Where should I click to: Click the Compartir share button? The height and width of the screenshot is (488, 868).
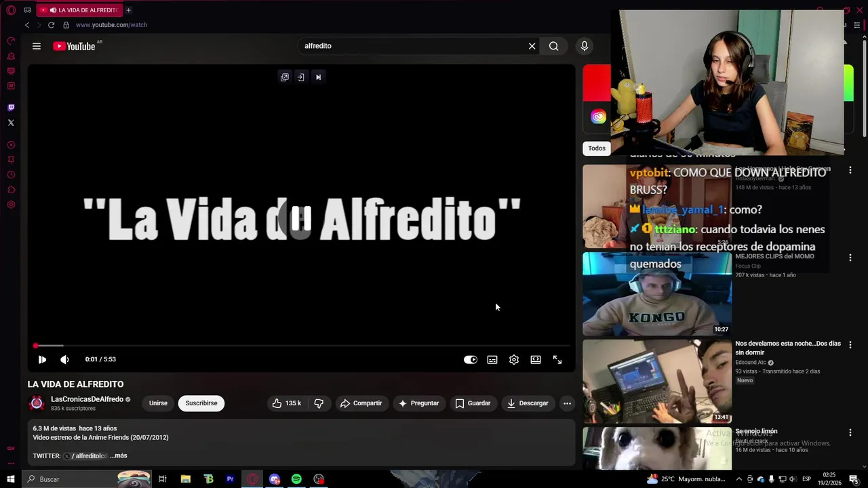(x=361, y=403)
